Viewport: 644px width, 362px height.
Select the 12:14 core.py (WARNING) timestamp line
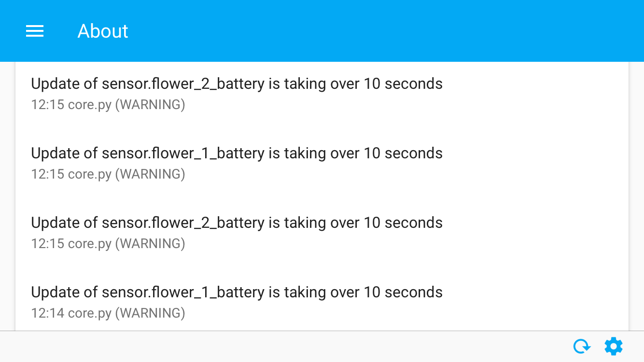coord(108,313)
